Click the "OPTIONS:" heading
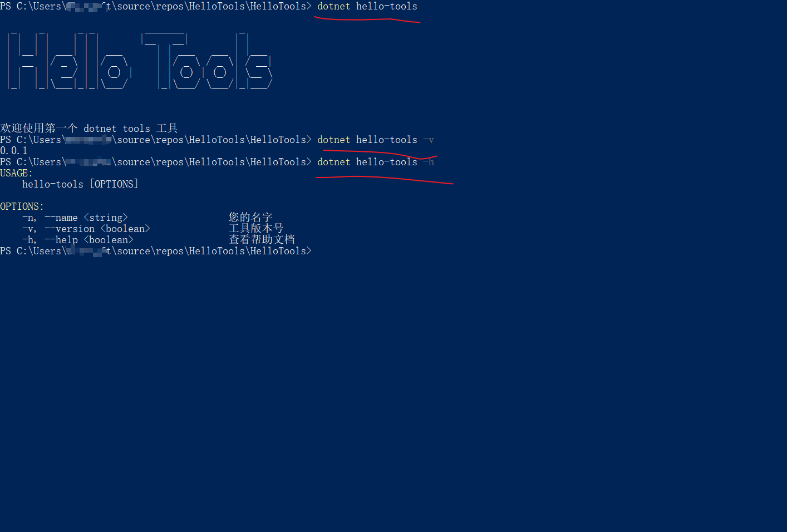787x532 pixels. point(22,206)
